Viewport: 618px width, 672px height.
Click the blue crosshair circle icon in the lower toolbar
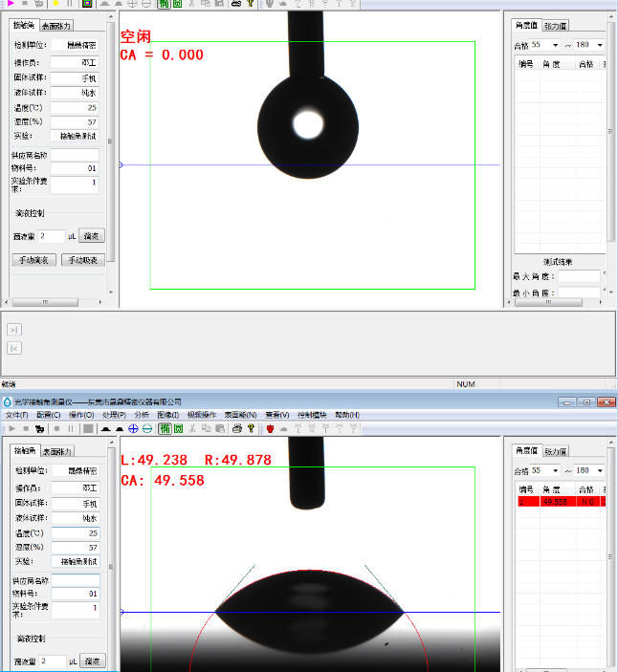[133, 428]
